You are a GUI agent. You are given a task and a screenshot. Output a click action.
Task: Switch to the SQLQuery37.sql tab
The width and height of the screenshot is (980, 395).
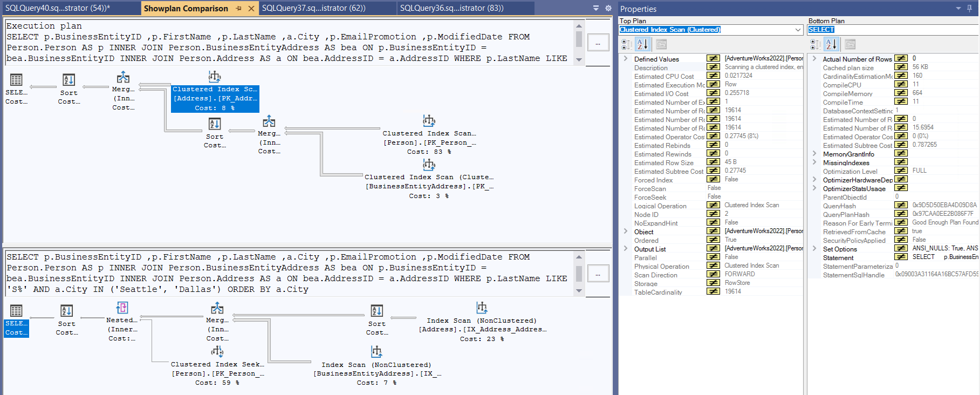(x=313, y=8)
